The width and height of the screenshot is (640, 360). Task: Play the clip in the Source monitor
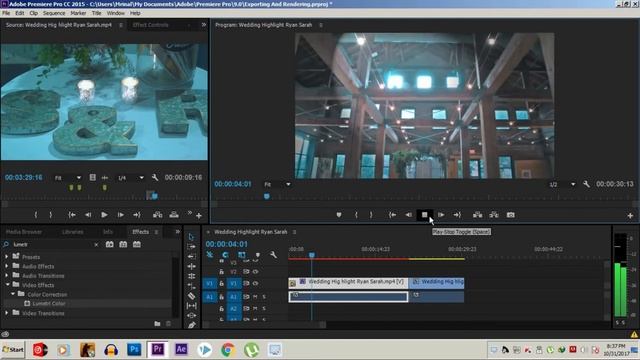[x=104, y=215]
